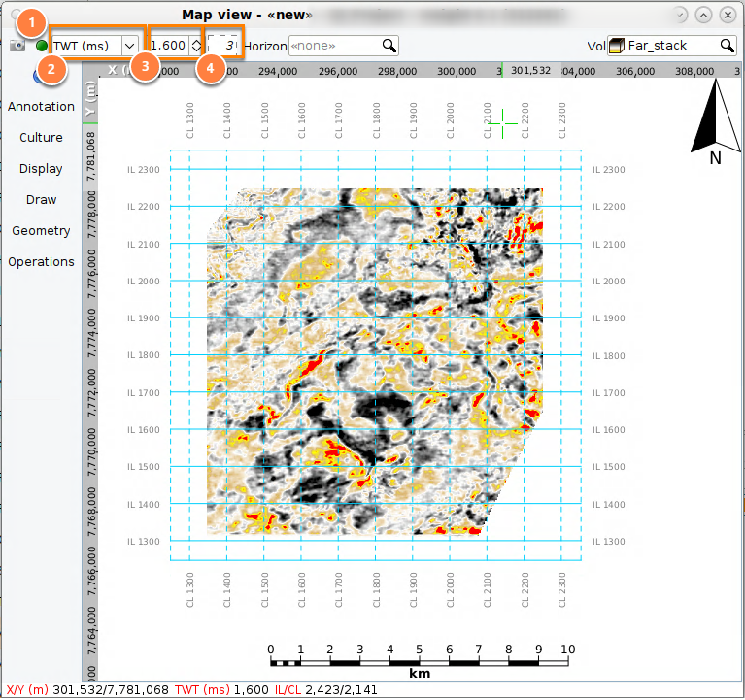Click the orange callout badge numbered 1
The width and height of the screenshot is (745, 700).
pos(31,22)
